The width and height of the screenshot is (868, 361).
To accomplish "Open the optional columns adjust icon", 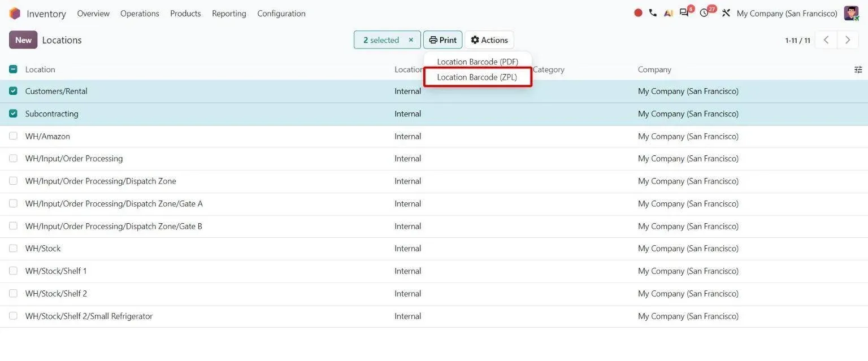I will pos(858,69).
